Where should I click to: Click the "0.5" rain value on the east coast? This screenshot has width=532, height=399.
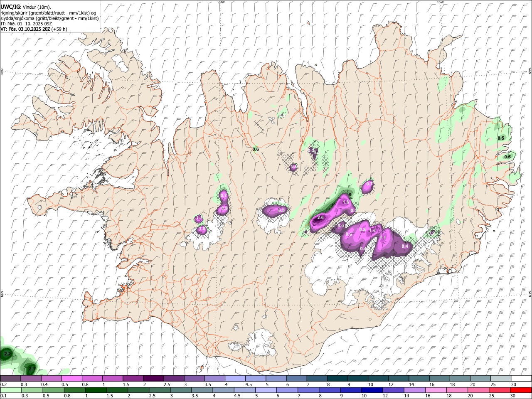pyautogui.click(x=501, y=138)
